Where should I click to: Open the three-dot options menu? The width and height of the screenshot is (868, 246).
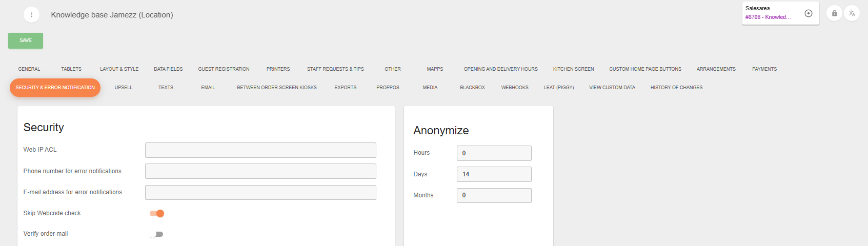(x=31, y=15)
